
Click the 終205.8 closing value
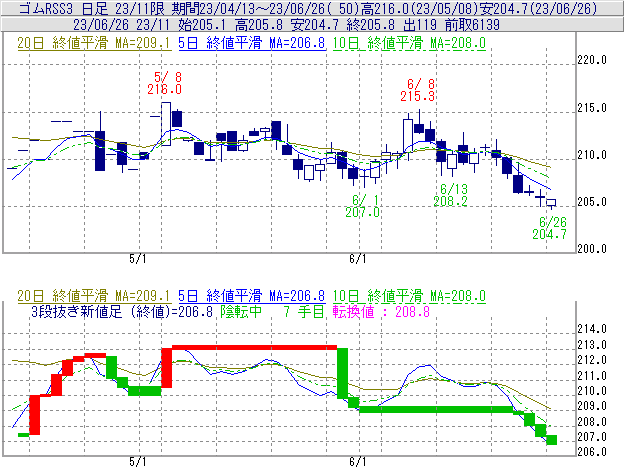(x=370, y=25)
